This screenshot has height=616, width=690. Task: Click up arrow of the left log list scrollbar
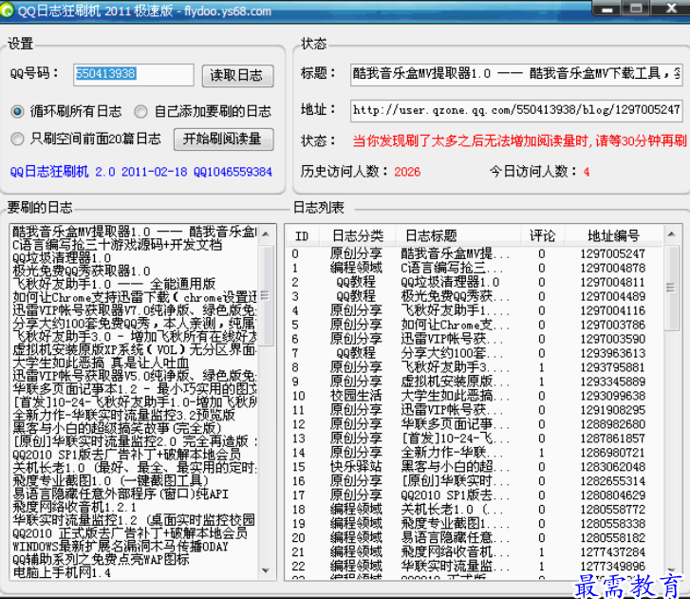point(266,234)
